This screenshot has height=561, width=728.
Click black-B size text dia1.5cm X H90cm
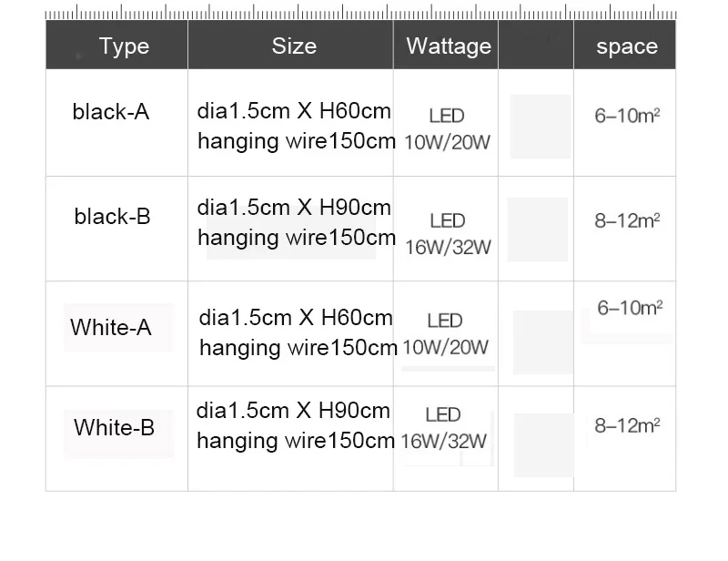(294, 208)
